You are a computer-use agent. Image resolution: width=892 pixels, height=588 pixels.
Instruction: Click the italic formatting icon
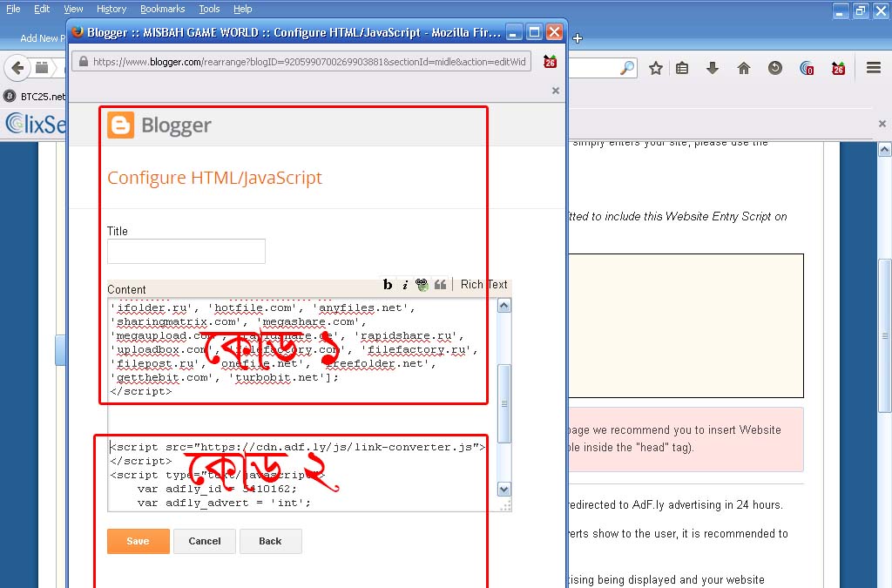[x=405, y=285]
